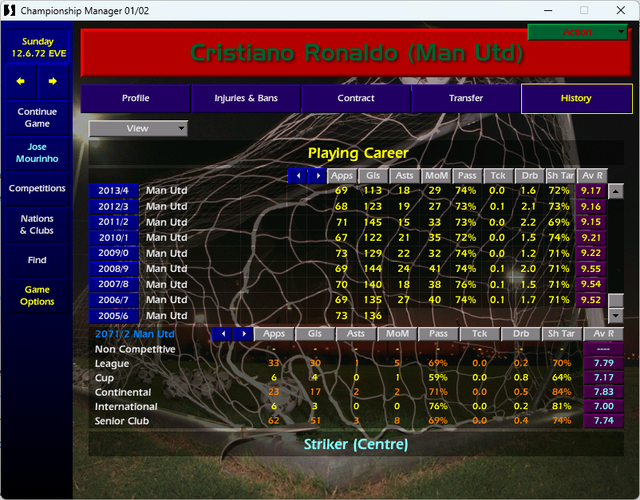Click the Championship Manager app icon in title bar
This screenshot has width=640, height=500.
pyautogui.click(x=9, y=11)
